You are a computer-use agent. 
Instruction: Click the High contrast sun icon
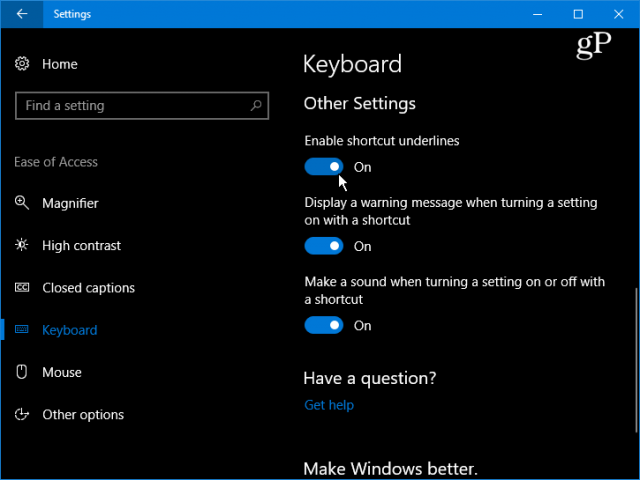[22, 245]
